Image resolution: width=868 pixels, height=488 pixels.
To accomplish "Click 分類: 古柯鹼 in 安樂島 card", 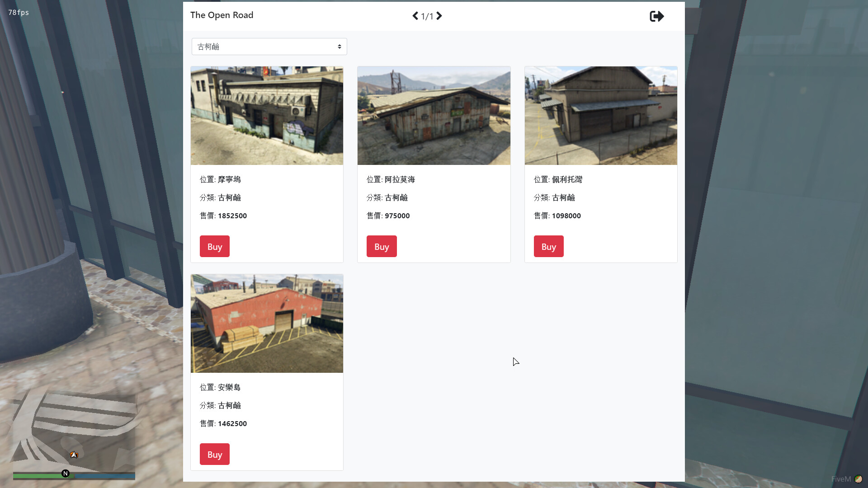I will pos(220,405).
